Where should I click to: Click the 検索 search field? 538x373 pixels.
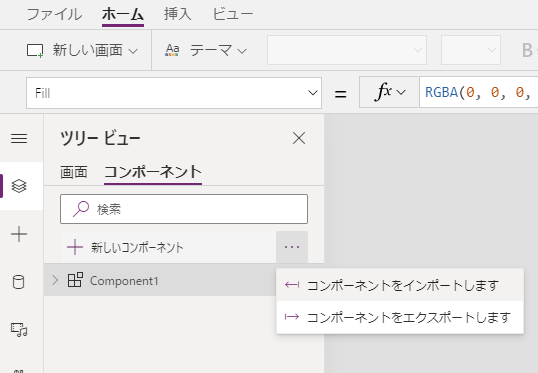[184, 209]
